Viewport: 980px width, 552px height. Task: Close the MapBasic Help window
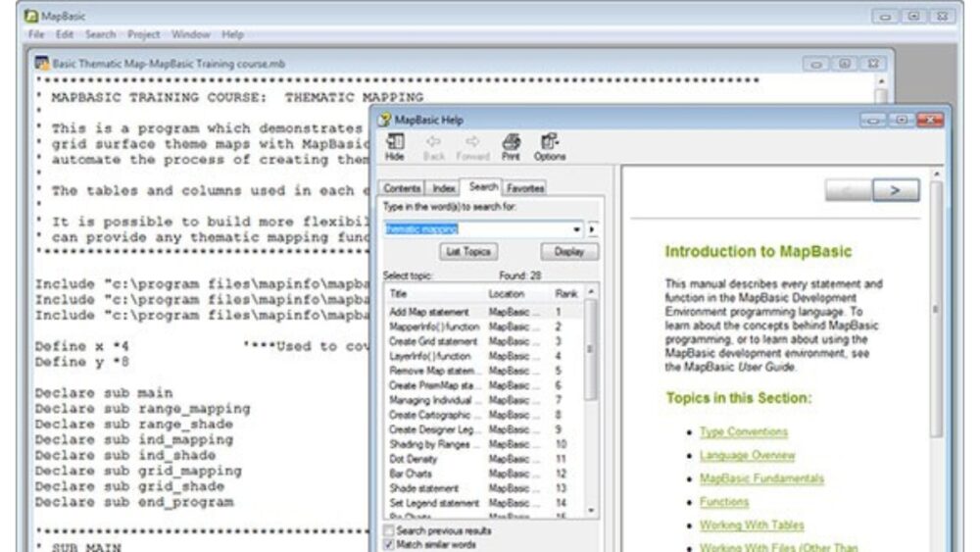click(930, 120)
